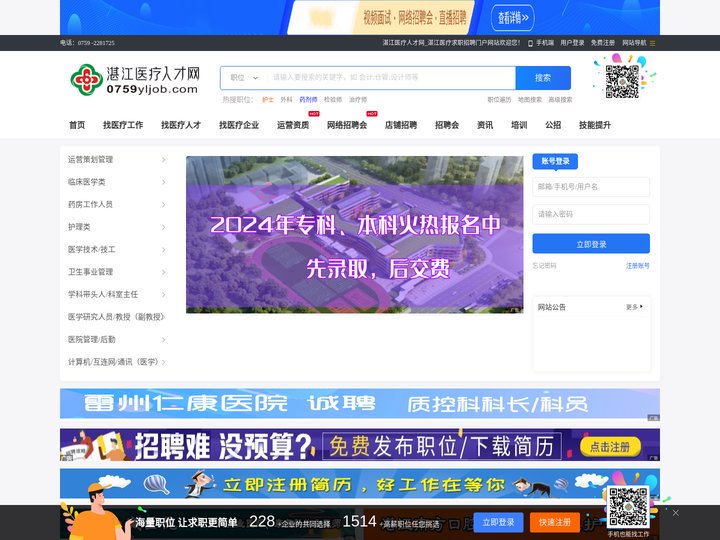Open the 公招 nav item
Viewport: 720px width, 540px height.
[553, 125]
